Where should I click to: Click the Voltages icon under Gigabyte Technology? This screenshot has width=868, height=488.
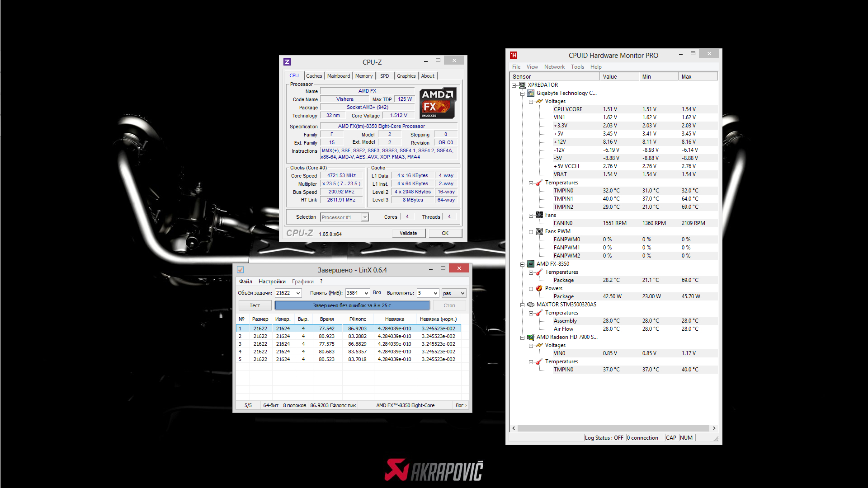[539, 101]
